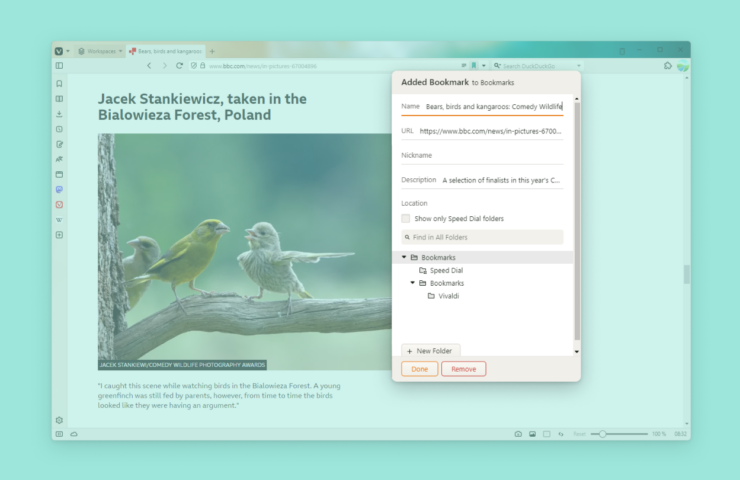This screenshot has height=480, width=740.
Task: Reload the current page
Action: 179,66
